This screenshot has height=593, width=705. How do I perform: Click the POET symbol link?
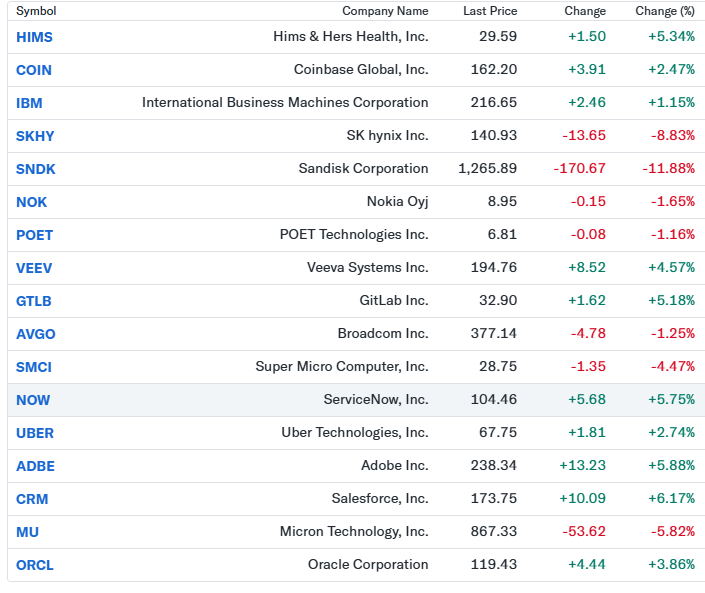tap(35, 235)
